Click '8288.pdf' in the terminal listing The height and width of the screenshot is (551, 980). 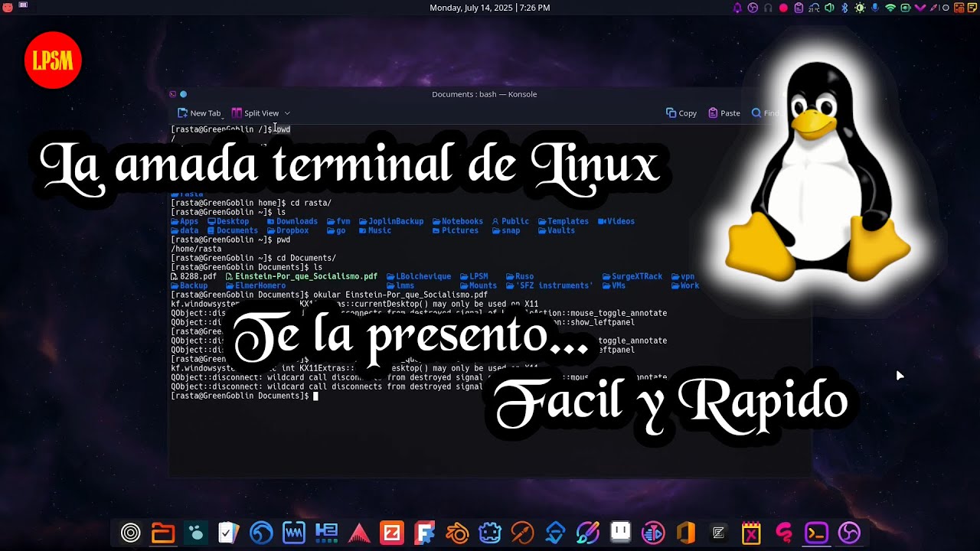[198, 276]
